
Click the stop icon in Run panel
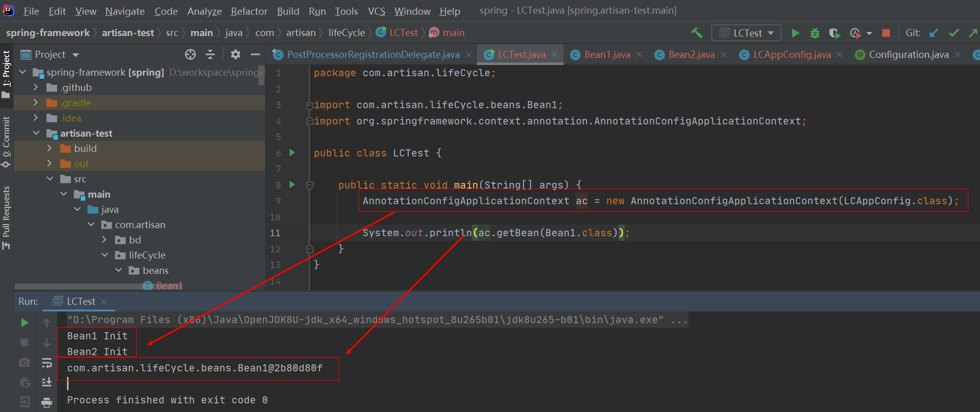coord(24,342)
